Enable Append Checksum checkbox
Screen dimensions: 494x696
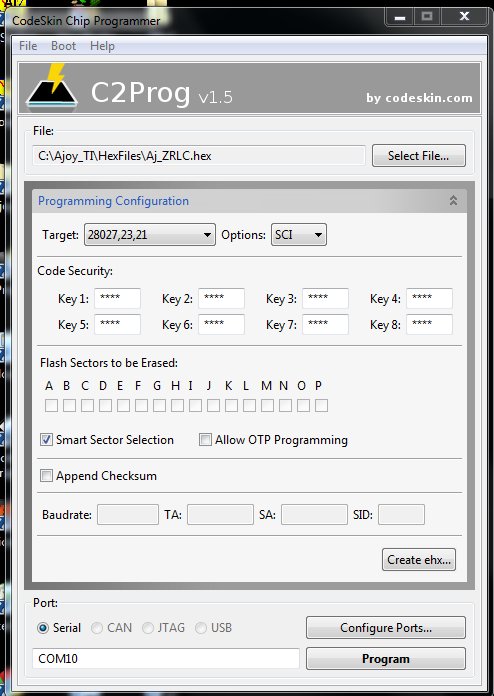point(46,475)
